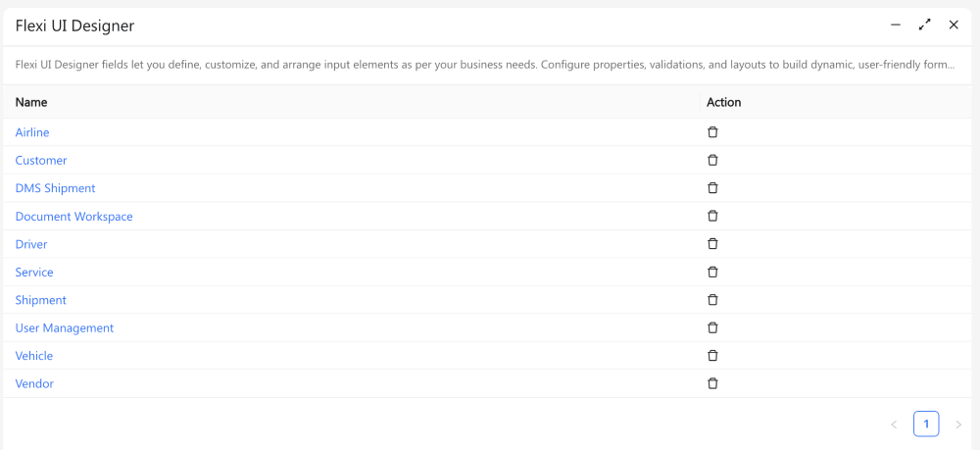Remove DMS Shipment via its trash icon

tap(712, 188)
